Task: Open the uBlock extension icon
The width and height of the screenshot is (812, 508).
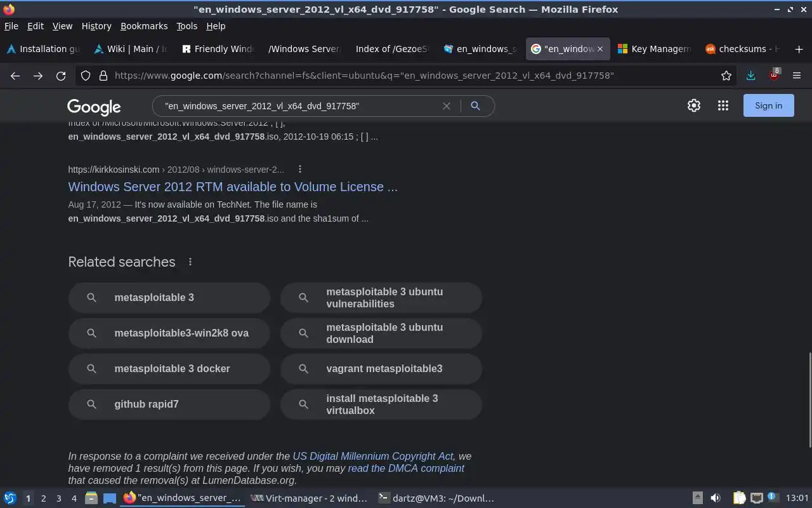Action: (x=774, y=74)
